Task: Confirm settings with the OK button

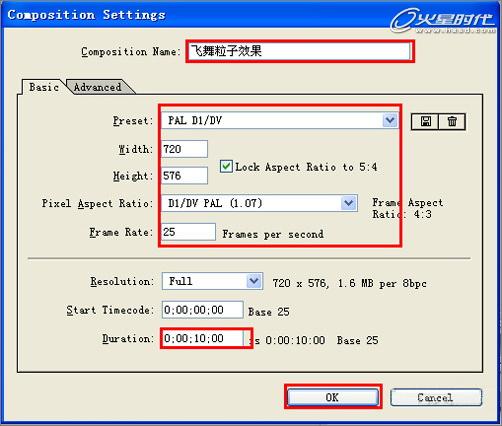Action: (332, 397)
